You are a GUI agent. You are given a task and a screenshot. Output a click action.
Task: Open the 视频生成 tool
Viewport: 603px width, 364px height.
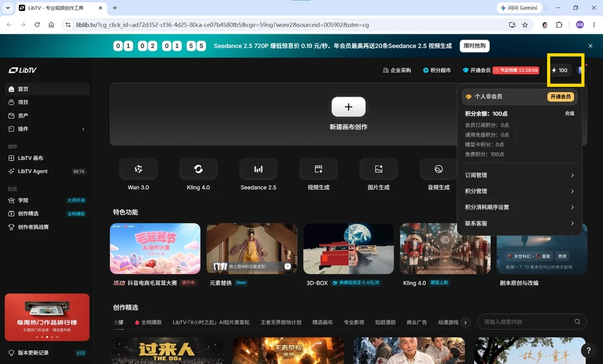tap(318, 169)
